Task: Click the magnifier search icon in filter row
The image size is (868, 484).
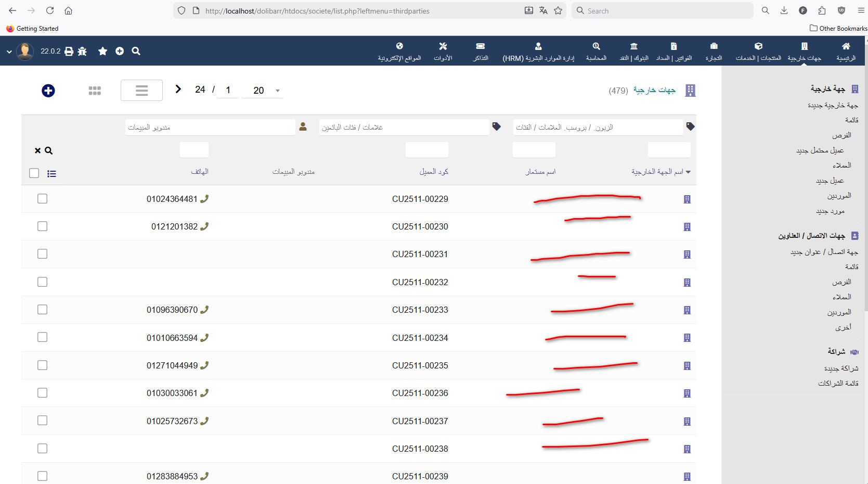Action: [x=49, y=151]
